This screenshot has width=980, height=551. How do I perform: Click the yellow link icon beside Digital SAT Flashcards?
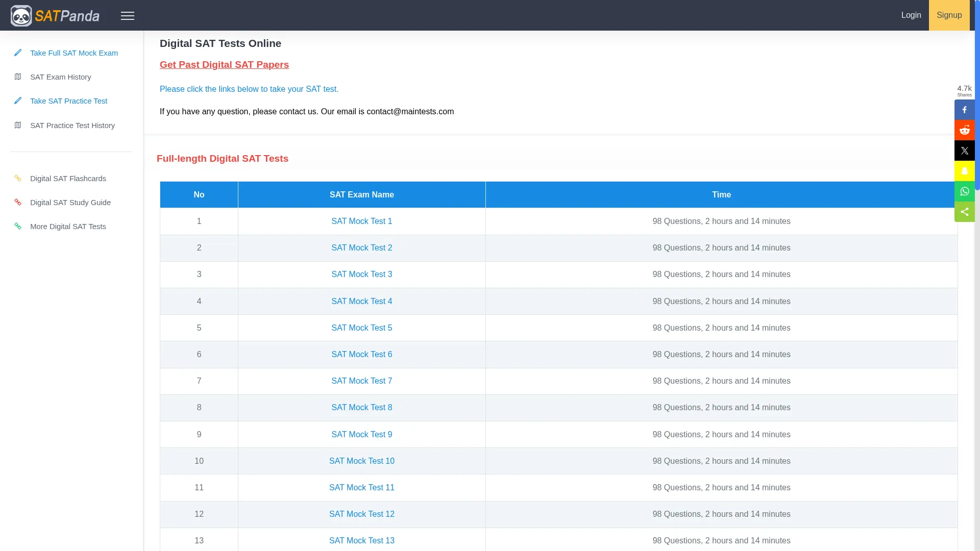coord(18,178)
